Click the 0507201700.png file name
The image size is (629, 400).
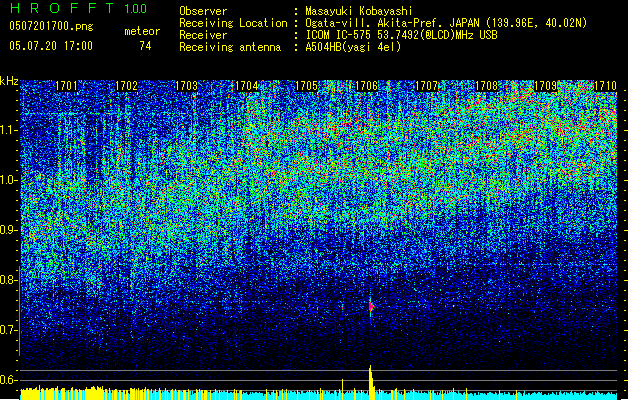(x=51, y=27)
